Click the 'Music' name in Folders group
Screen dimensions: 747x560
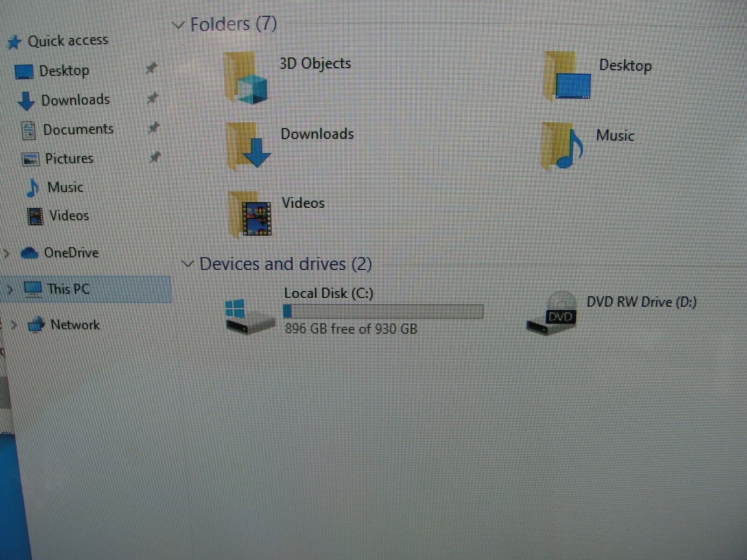tap(615, 136)
